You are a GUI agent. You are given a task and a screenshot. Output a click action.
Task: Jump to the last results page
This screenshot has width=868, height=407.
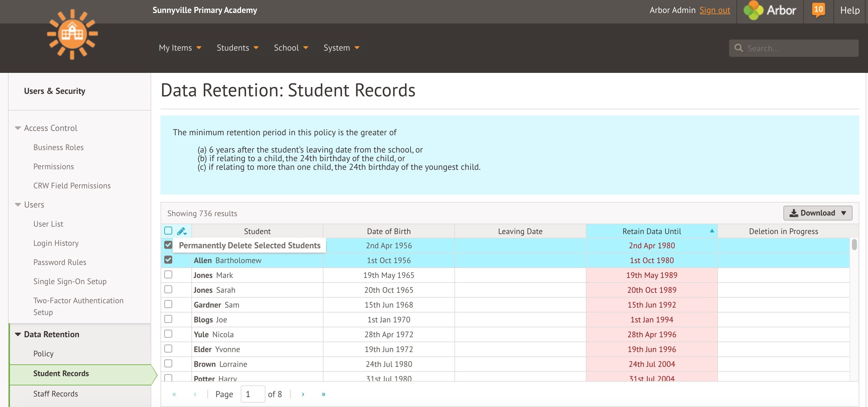tap(323, 394)
